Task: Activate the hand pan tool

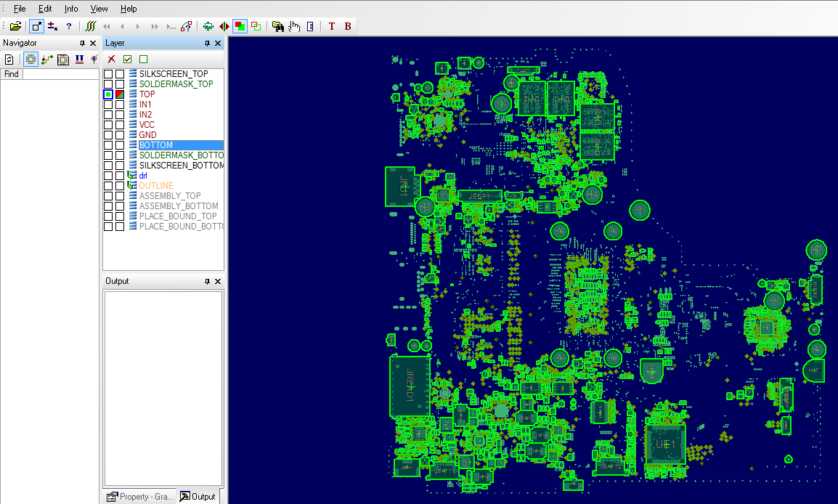Action: point(295,26)
